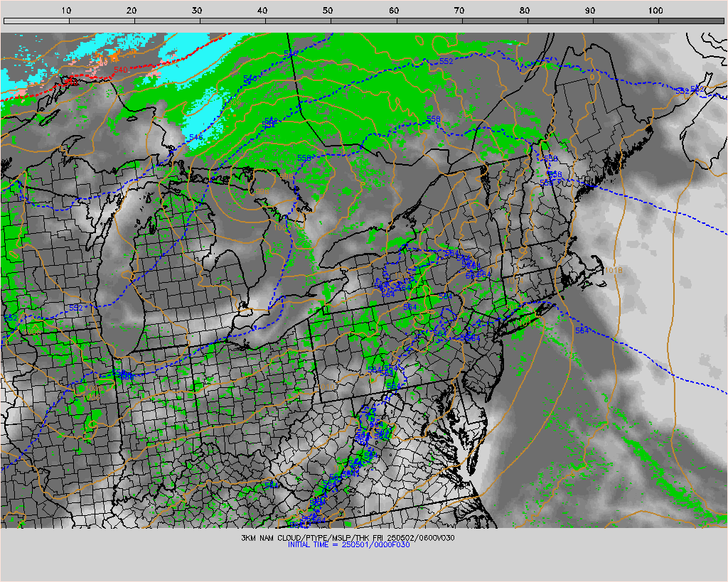Viewport: 728px width, 582px height.
Task: Click the "20" label on the cloud scale
Action: [132, 10]
